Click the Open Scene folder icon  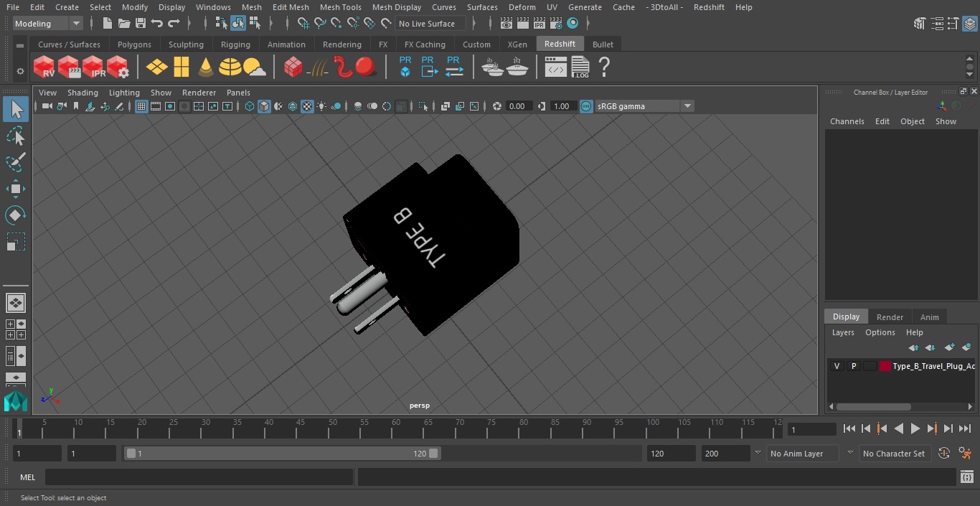coord(124,24)
